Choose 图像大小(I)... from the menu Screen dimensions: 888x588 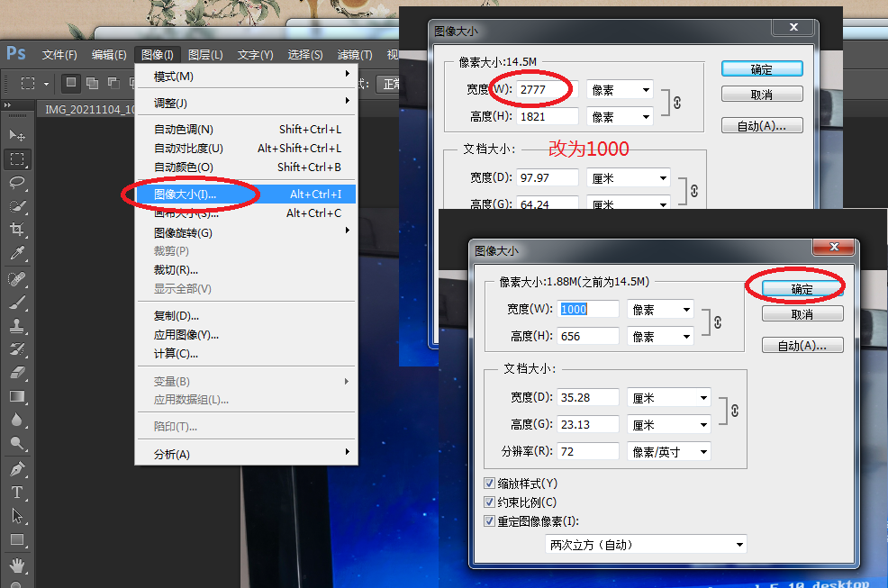pos(247,194)
